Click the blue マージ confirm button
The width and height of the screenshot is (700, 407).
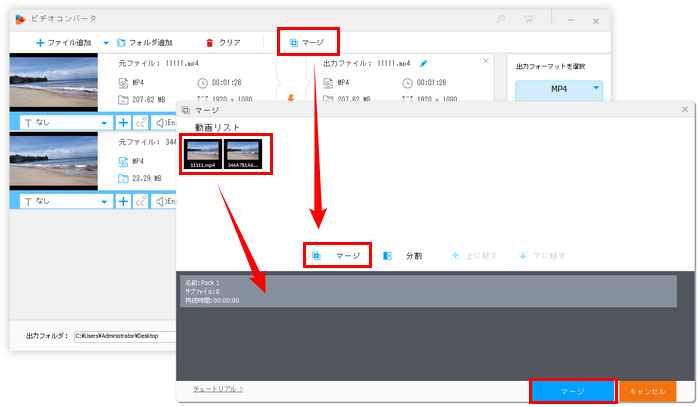pyautogui.click(x=573, y=391)
